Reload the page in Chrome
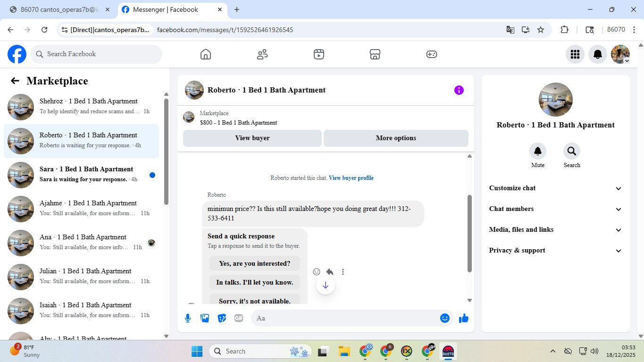Image resolution: width=644 pixels, height=362 pixels. pos(44,30)
